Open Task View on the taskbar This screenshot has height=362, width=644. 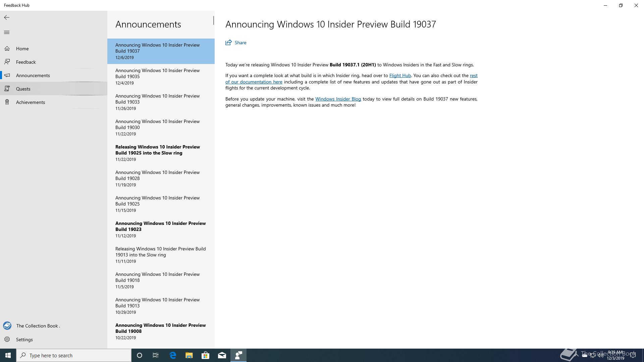tap(156, 355)
